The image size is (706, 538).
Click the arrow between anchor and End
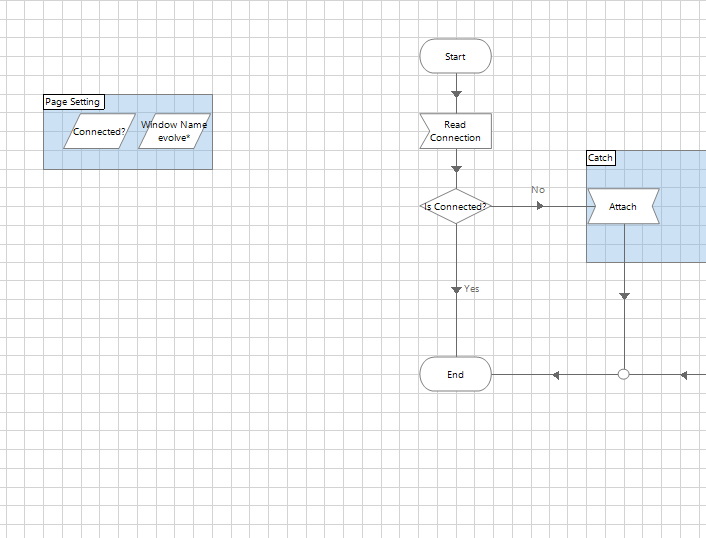tap(556, 375)
